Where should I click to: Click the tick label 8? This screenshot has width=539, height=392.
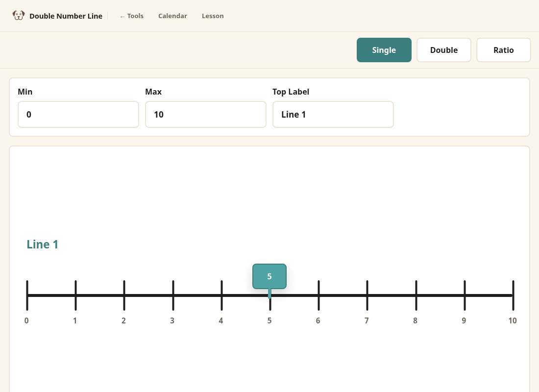pos(415,321)
